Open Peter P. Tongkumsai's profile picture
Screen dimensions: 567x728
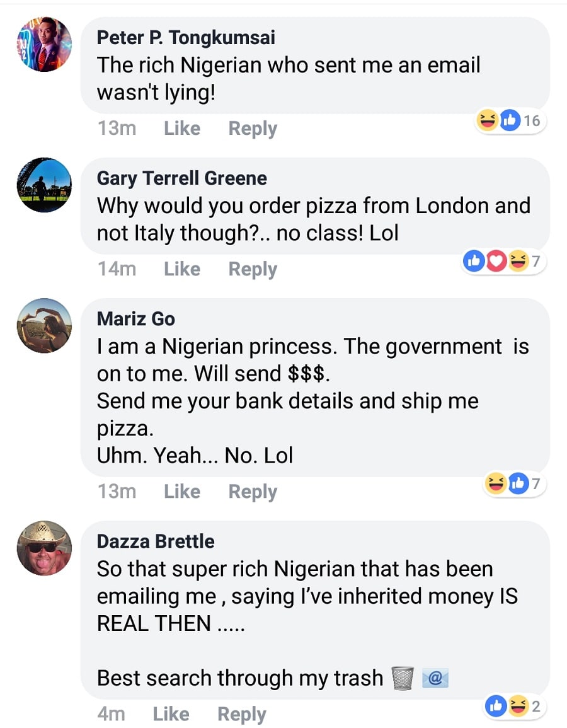click(x=43, y=44)
